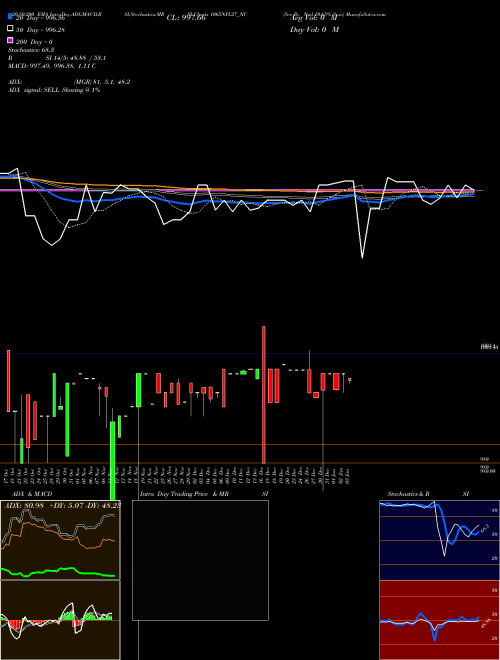Click the ADX (MGR) 81, 5.1, 48.2 readout

point(69,82)
